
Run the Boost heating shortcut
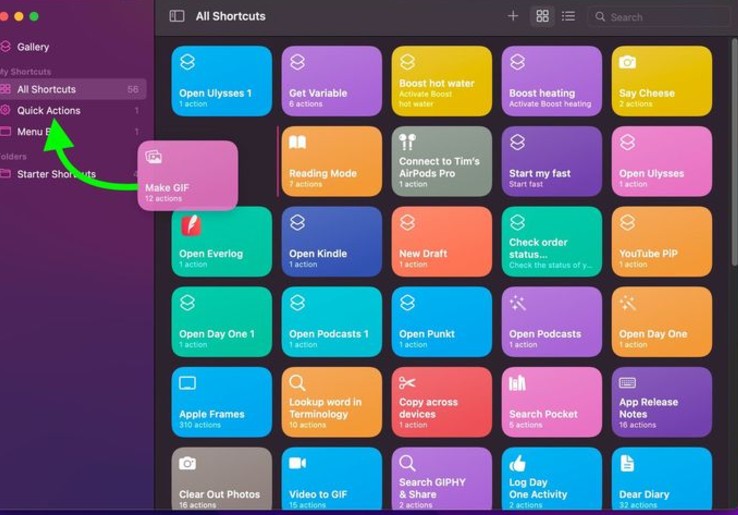coord(552,81)
